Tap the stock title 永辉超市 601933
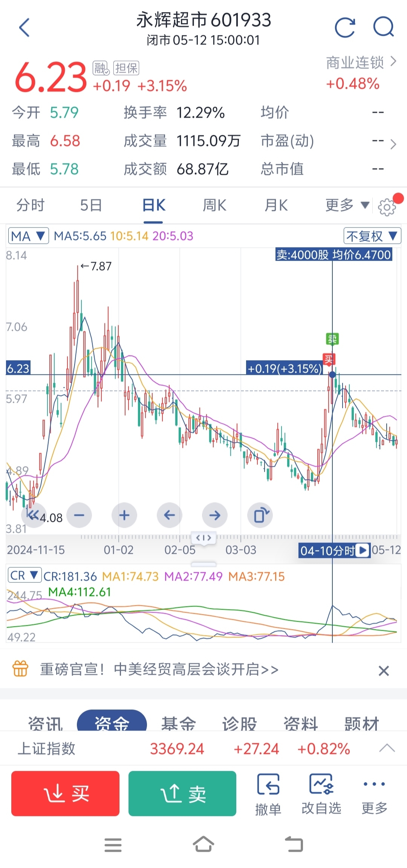The width and height of the screenshot is (407, 868). coord(203,20)
